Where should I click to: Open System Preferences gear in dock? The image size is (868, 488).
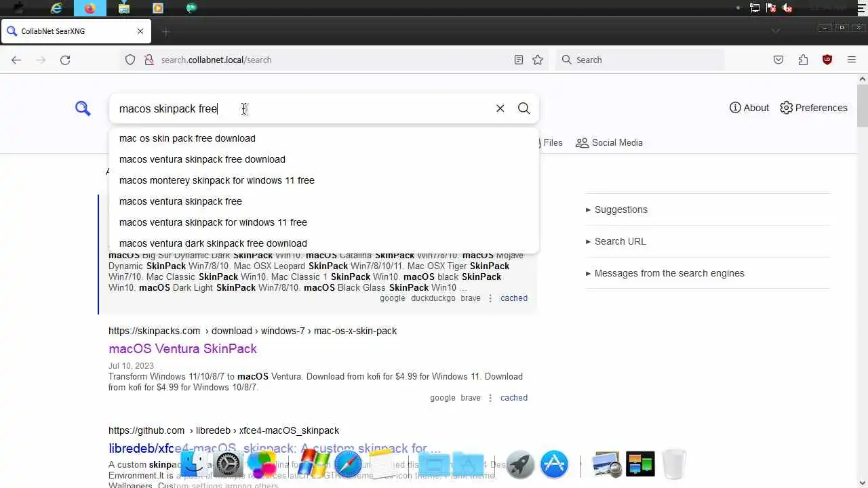pyautogui.click(x=229, y=464)
